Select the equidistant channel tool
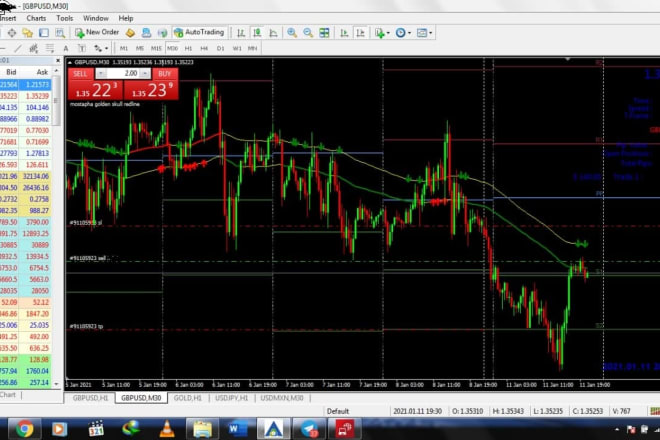 [x=34, y=48]
